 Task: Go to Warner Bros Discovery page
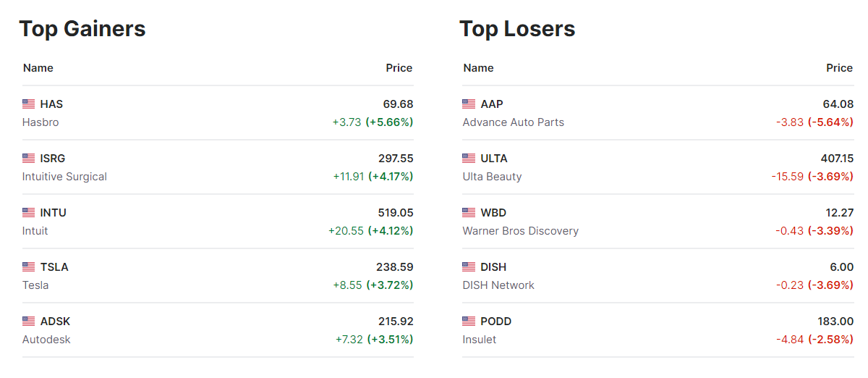[x=520, y=231]
